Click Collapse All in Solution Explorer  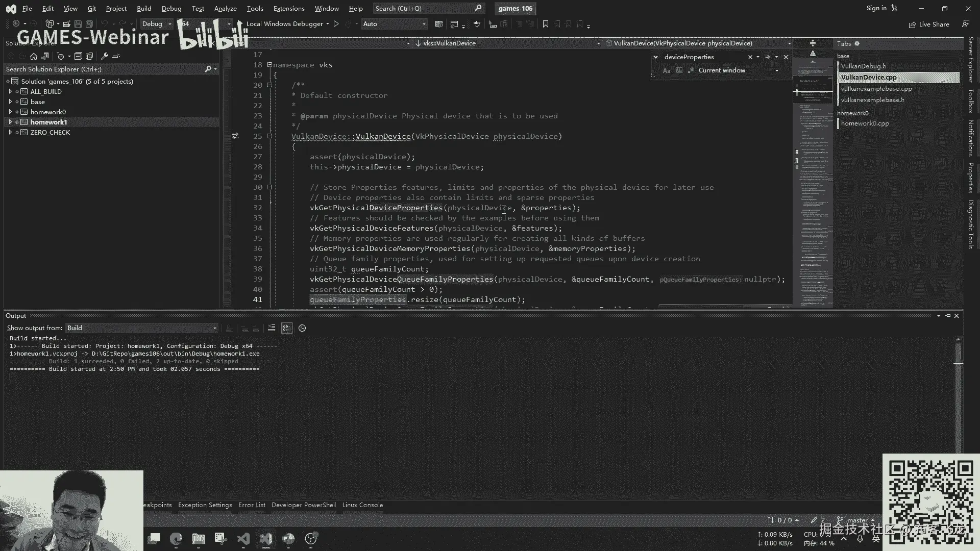click(x=78, y=56)
